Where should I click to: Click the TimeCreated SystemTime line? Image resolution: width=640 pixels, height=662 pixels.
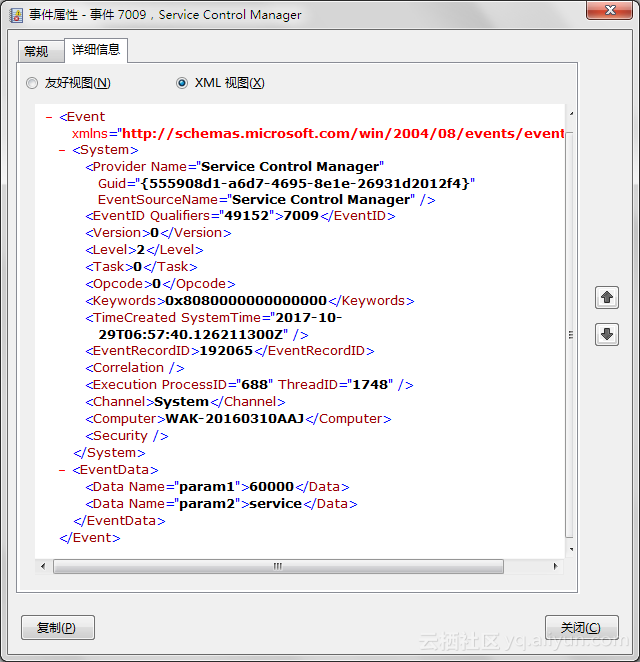click(214, 317)
